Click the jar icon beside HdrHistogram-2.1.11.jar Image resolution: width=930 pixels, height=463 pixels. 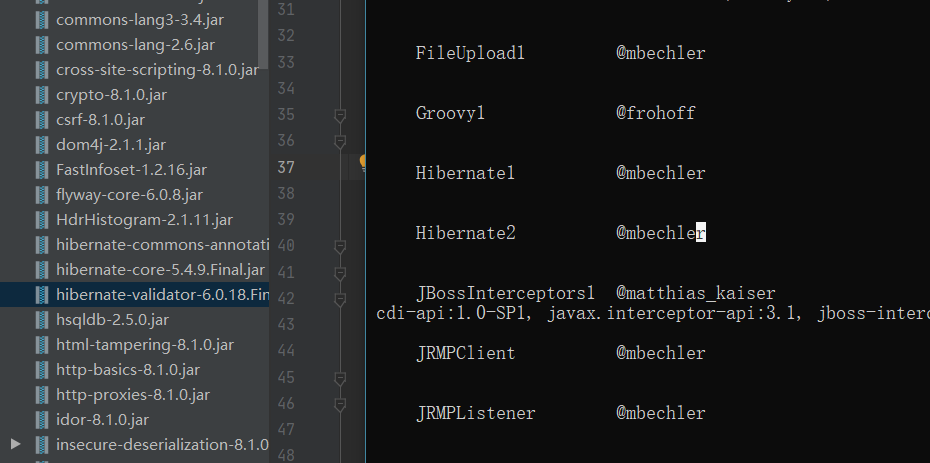click(x=41, y=220)
